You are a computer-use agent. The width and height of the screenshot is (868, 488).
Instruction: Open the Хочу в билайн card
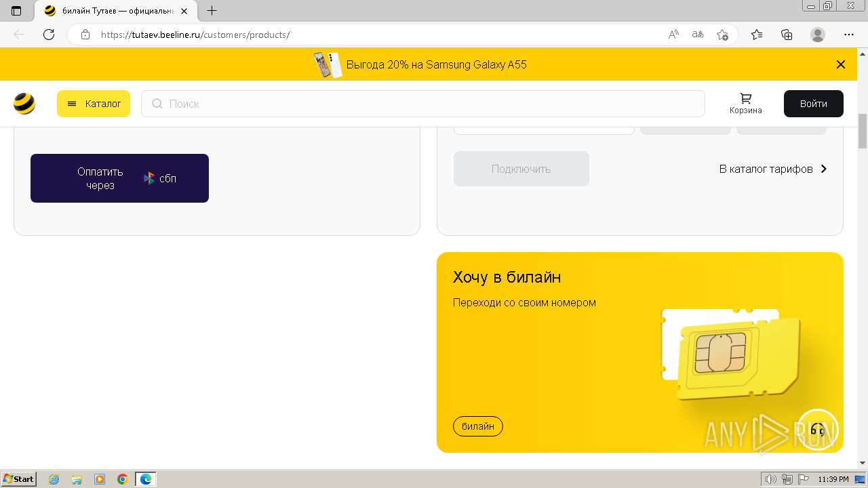640,352
